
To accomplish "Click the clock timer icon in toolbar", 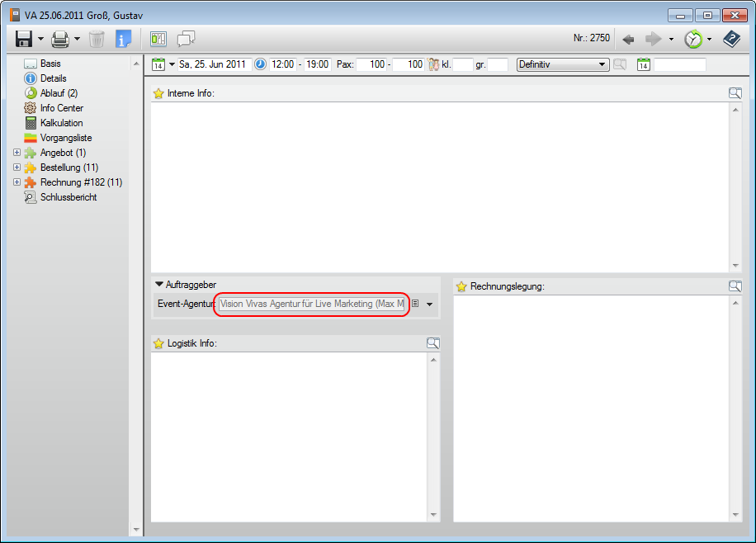I will click(693, 39).
